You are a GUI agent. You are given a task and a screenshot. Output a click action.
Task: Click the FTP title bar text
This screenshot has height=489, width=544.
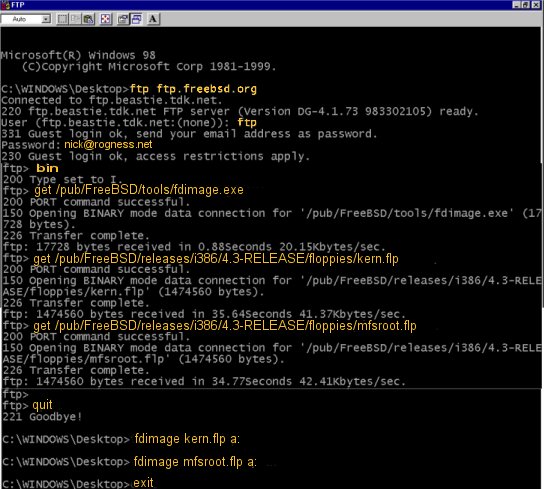pyautogui.click(x=17, y=5)
